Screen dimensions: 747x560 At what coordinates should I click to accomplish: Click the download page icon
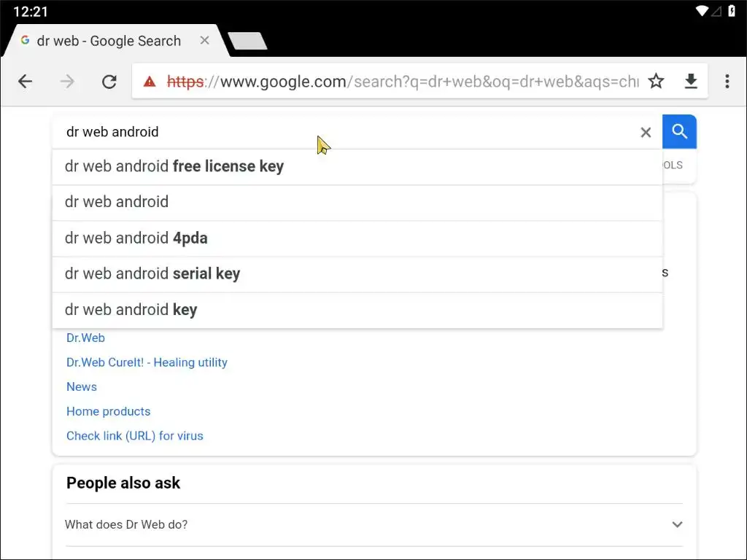[x=691, y=82]
